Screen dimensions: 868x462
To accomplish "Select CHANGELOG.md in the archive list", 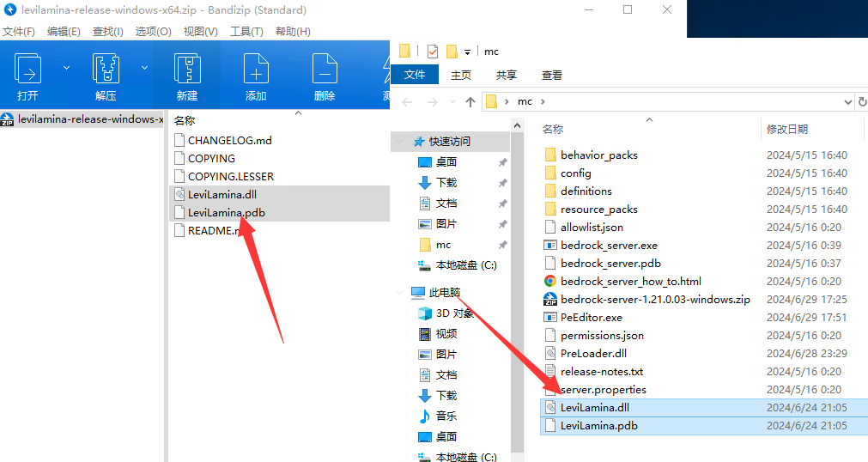I will point(230,140).
